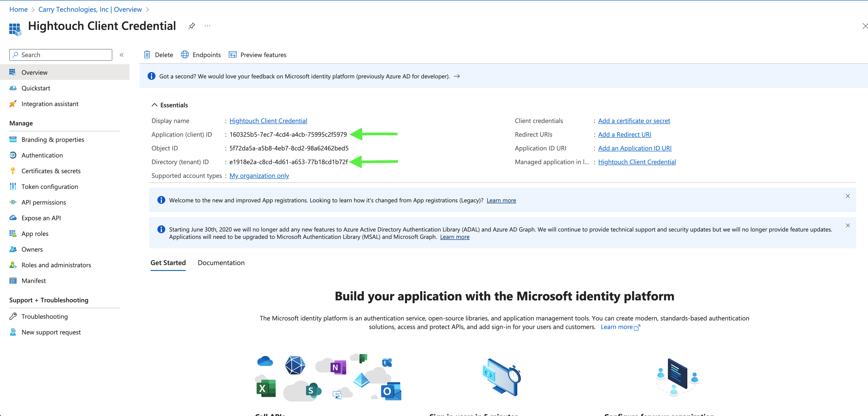
Task: Click the Preview features icon
Action: (x=232, y=55)
